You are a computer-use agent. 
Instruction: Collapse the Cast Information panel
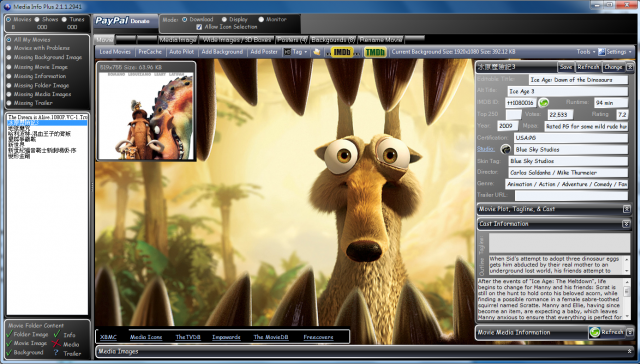click(x=626, y=224)
